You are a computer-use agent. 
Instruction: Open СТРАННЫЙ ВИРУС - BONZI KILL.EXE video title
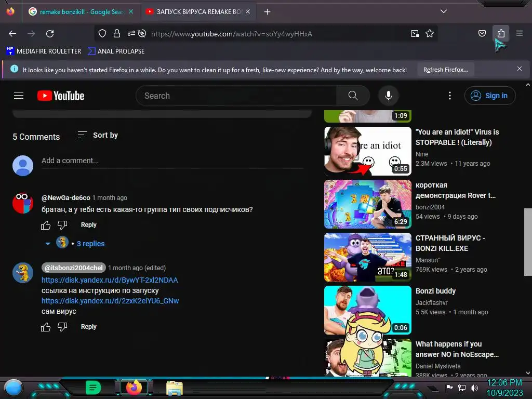click(x=450, y=243)
